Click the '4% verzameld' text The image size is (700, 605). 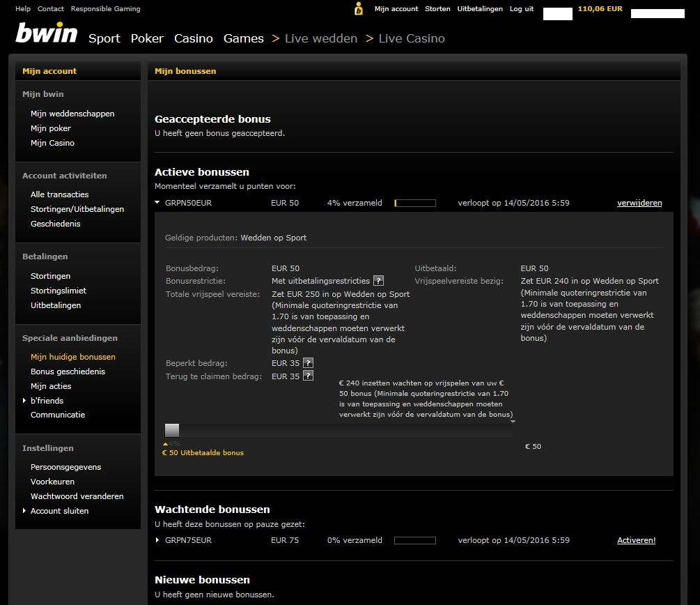pyautogui.click(x=355, y=203)
